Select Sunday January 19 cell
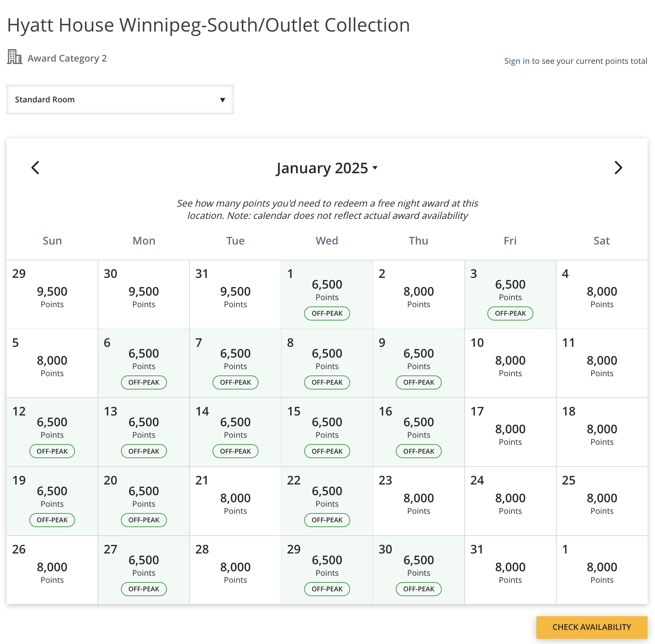The image size is (655, 644). point(52,501)
